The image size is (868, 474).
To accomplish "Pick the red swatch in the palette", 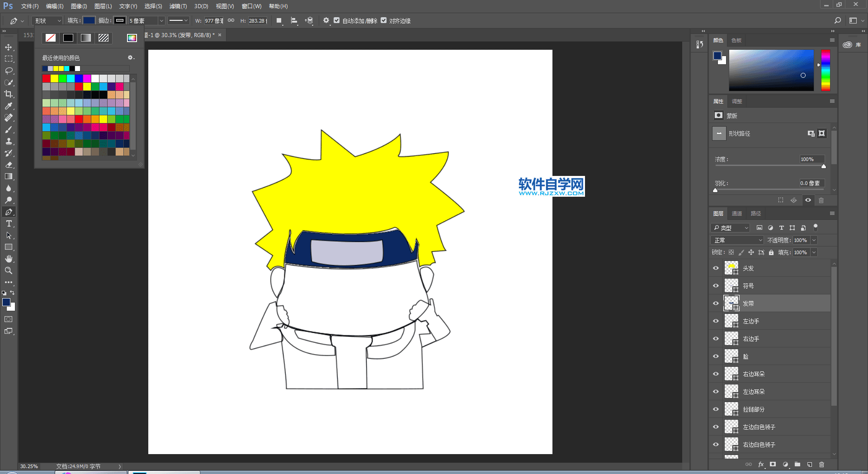I will (x=46, y=79).
